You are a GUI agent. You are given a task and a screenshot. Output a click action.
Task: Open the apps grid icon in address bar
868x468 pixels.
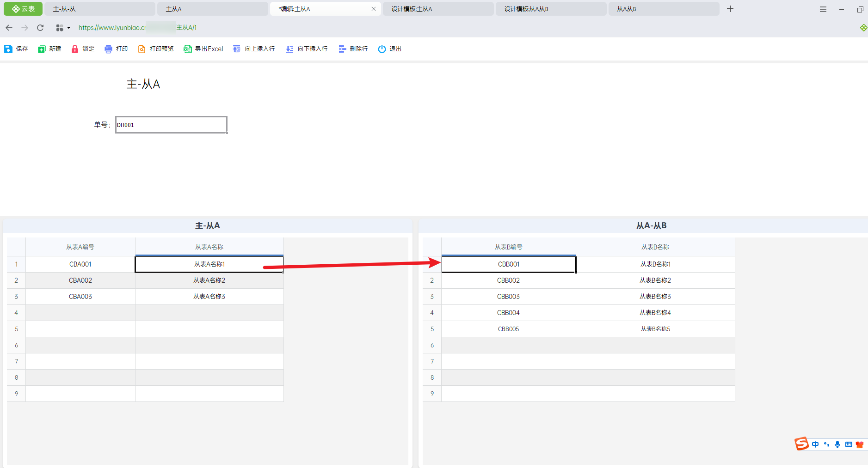click(x=60, y=28)
